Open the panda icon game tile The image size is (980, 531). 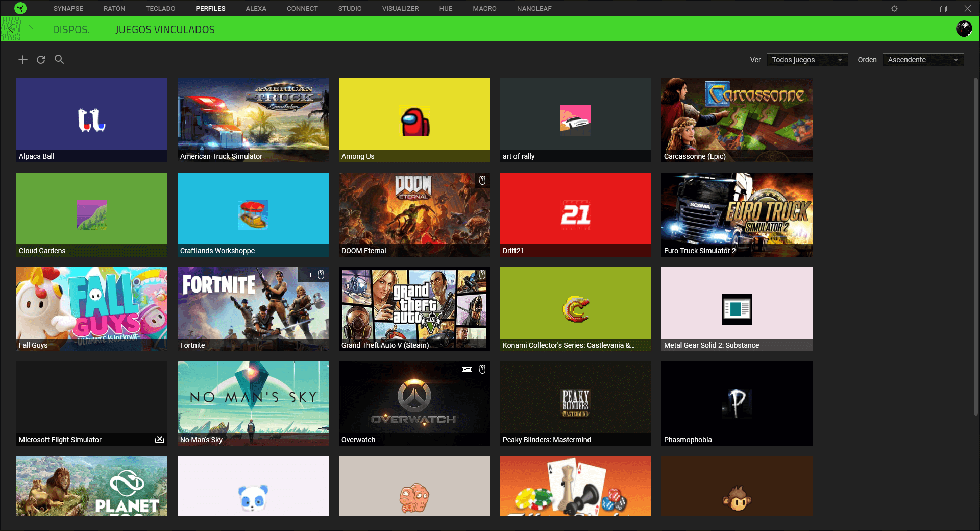(253, 486)
